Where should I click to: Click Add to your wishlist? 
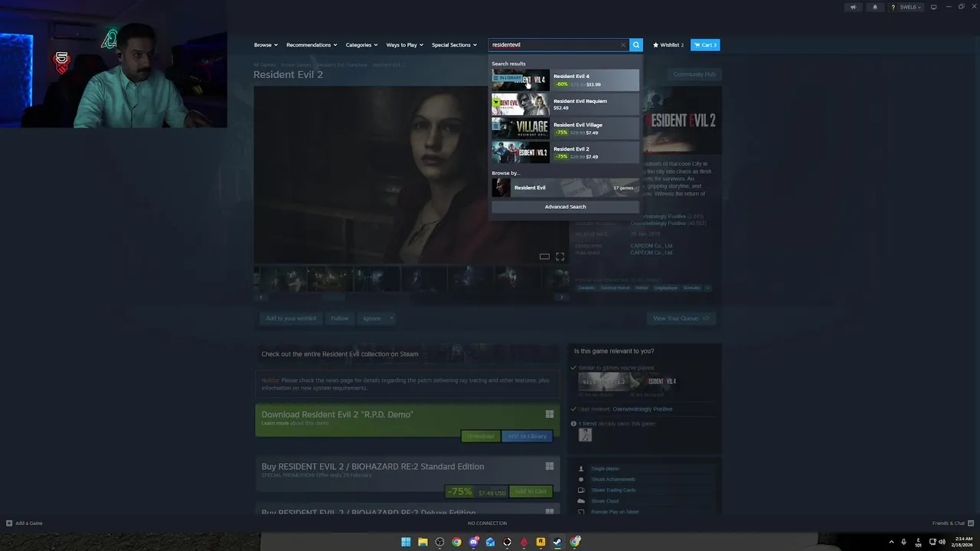290,318
